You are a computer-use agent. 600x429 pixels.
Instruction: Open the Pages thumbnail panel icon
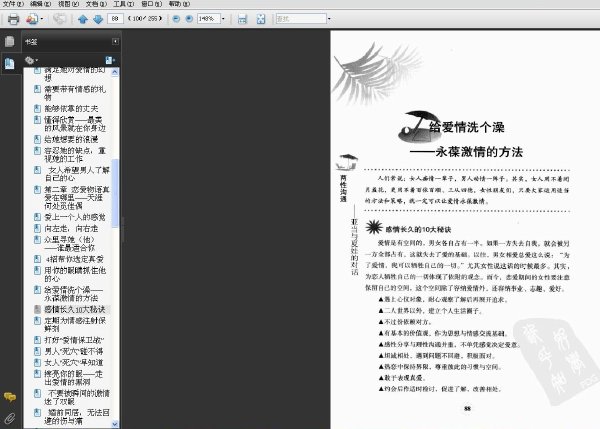pos(10,41)
